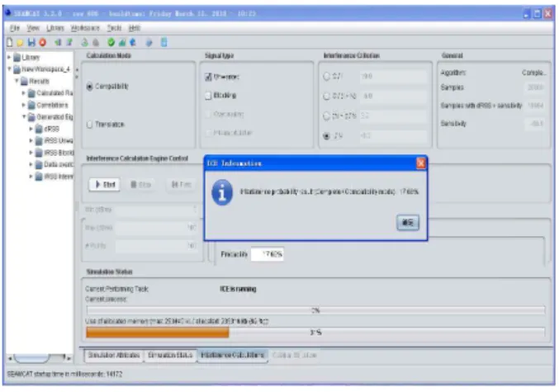Switch to the second Simulation bottom tab

pos(170,356)
